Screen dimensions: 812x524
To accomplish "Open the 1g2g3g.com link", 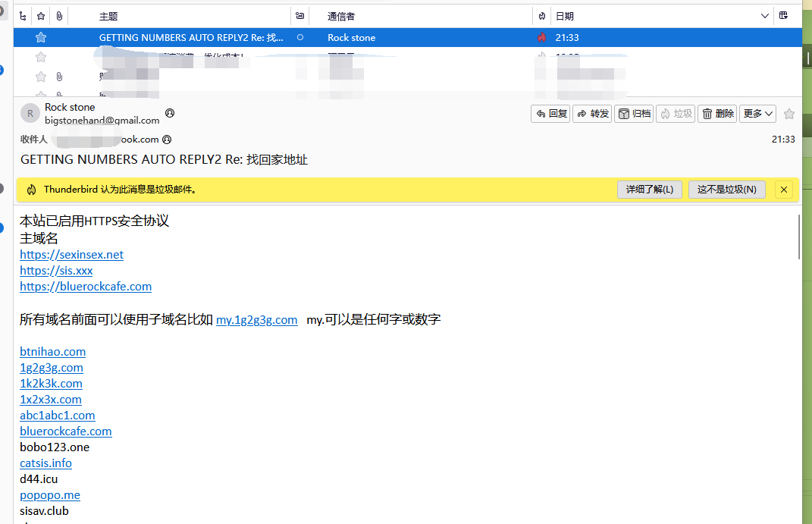I will tap(52, 368).
